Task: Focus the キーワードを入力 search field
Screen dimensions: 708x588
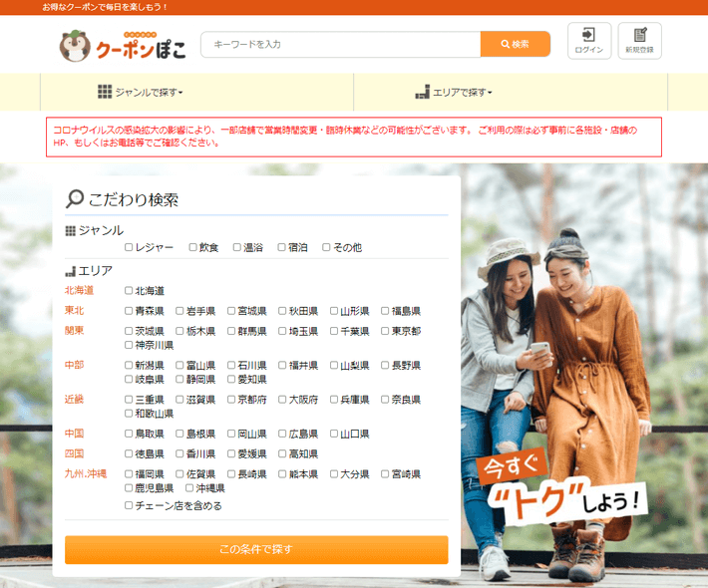Action: click(340, 44)
